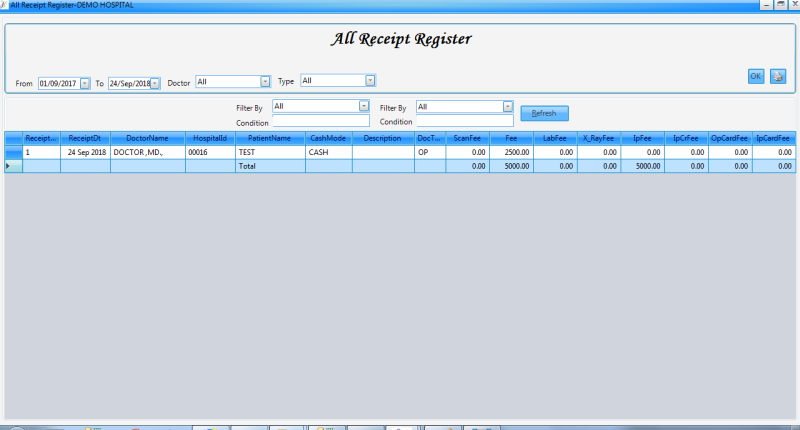Open the first Filter By dropdown
Screen dimensions: 800x430
click(x=364, y=106)
